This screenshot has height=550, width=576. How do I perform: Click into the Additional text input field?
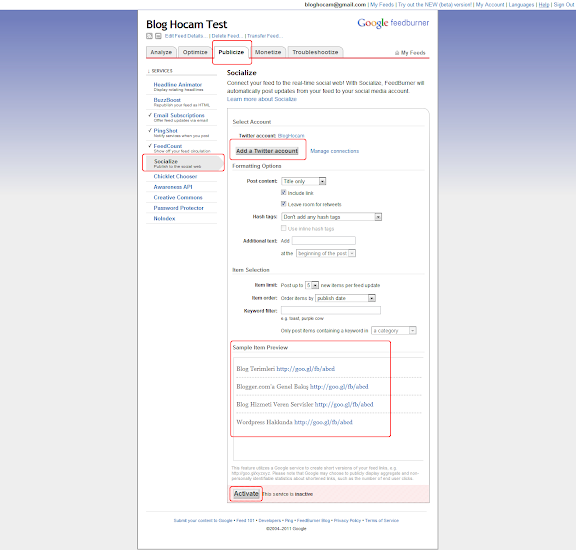324,241
